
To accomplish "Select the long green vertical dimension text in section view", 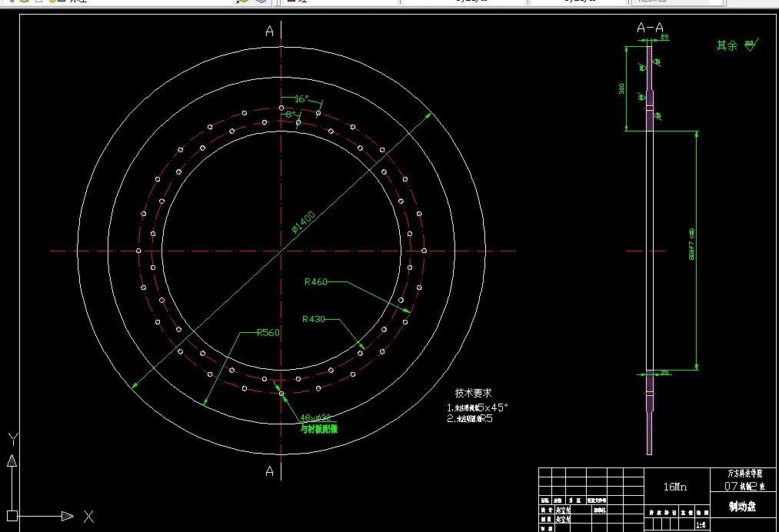I will (691, 244).
